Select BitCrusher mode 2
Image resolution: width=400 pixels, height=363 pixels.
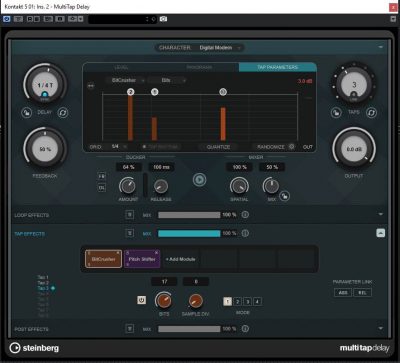(x=238, y=302)
